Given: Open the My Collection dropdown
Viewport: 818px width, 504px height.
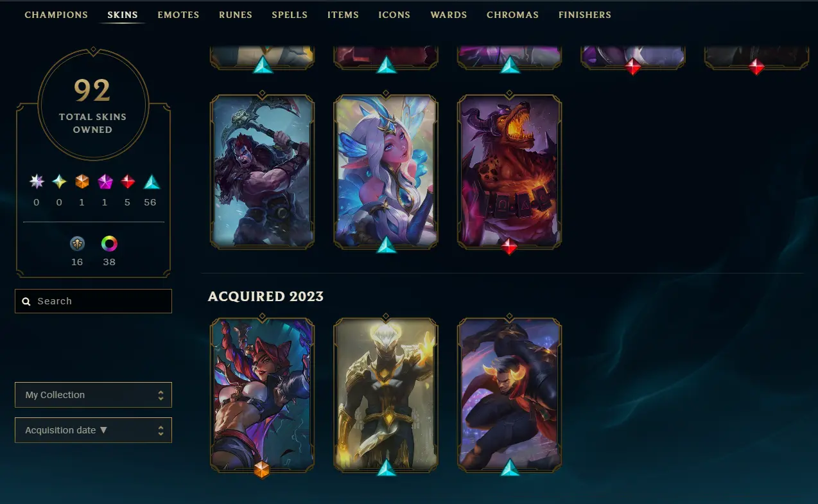Looking at the screenshot, I should 93,395.
